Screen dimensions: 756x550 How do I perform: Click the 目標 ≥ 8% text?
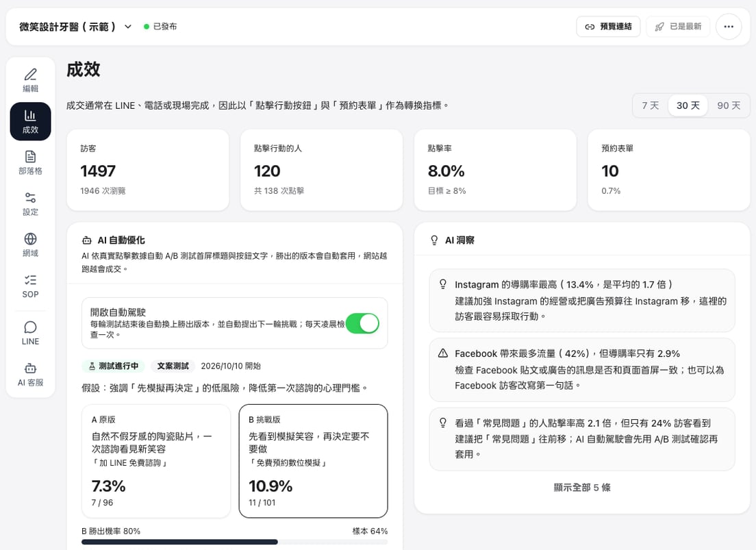click(447, 191)
